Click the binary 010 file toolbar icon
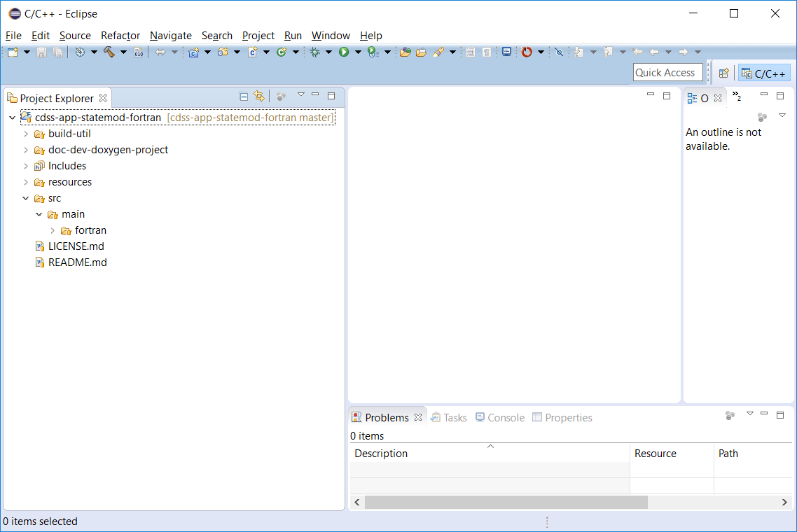This screenshot has width=797, height=532. pos(138,52)
